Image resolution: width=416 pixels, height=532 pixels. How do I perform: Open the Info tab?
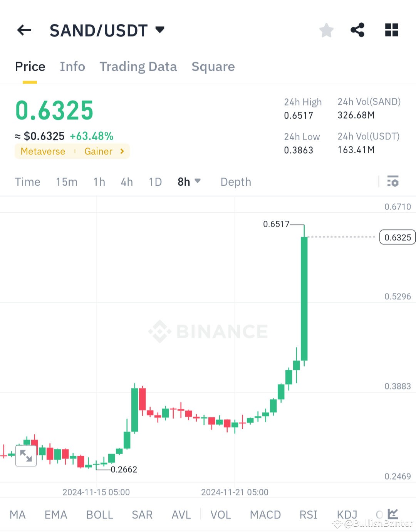tap(72, 67)
